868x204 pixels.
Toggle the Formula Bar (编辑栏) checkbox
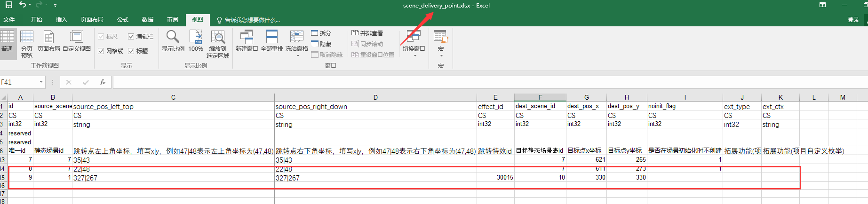pos(131,37)
